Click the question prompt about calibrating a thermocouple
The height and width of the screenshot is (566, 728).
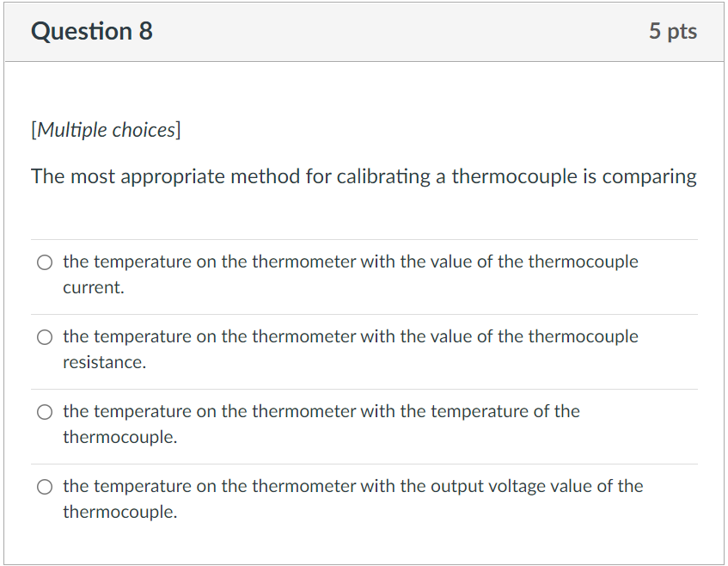click(364, 177)
